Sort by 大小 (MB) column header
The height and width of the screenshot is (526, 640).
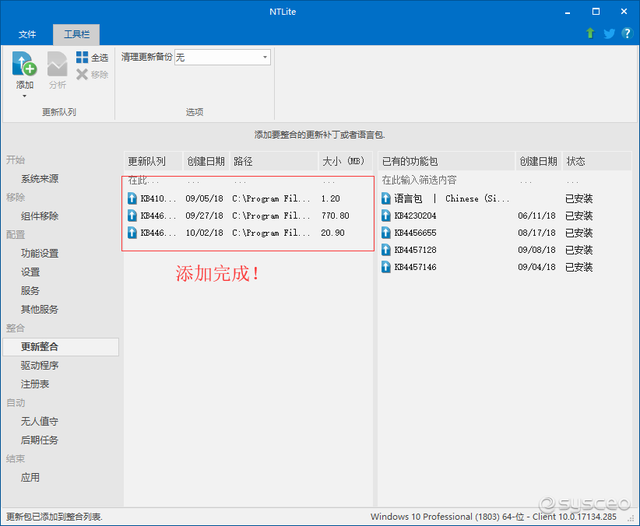[345, 161]
